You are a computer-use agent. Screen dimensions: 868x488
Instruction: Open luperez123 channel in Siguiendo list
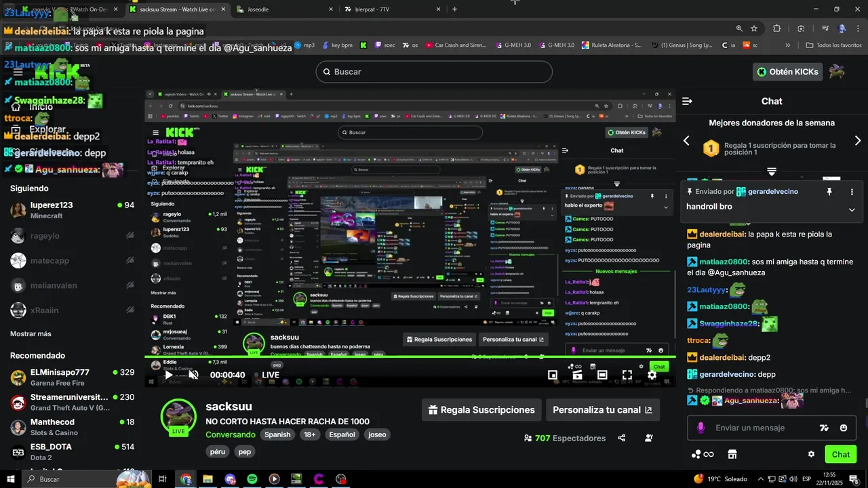click(73, 209)
